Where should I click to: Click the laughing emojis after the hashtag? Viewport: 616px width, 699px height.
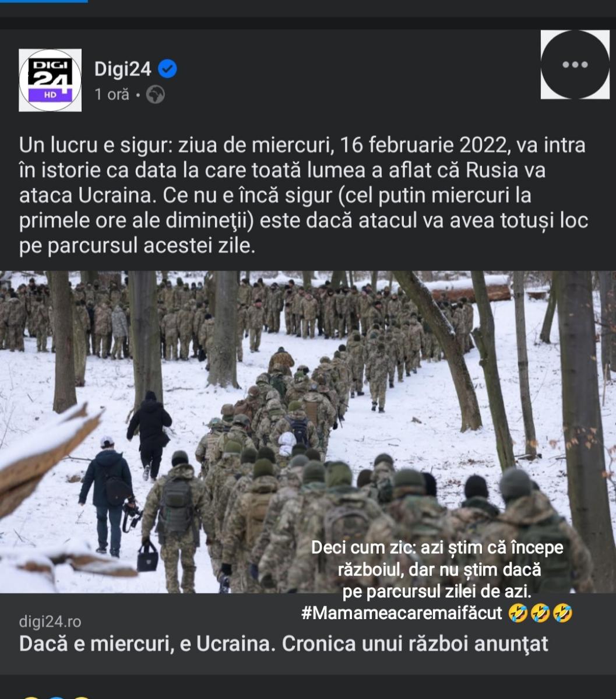click(x=540, y=613)
